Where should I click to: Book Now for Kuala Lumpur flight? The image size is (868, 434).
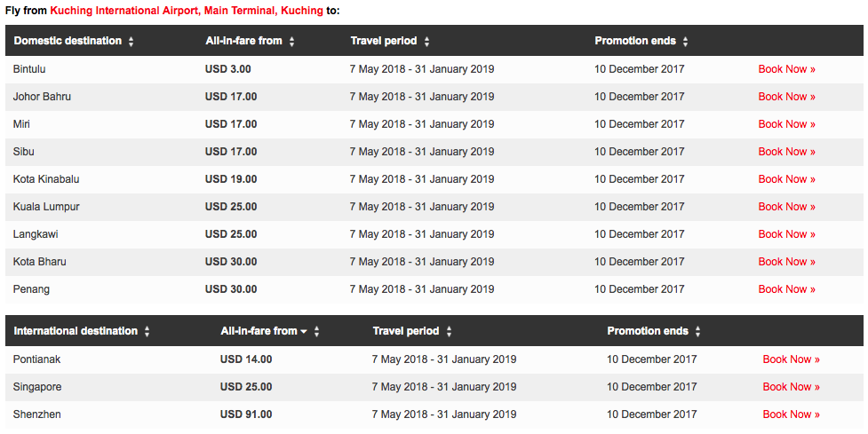point(786,207)
